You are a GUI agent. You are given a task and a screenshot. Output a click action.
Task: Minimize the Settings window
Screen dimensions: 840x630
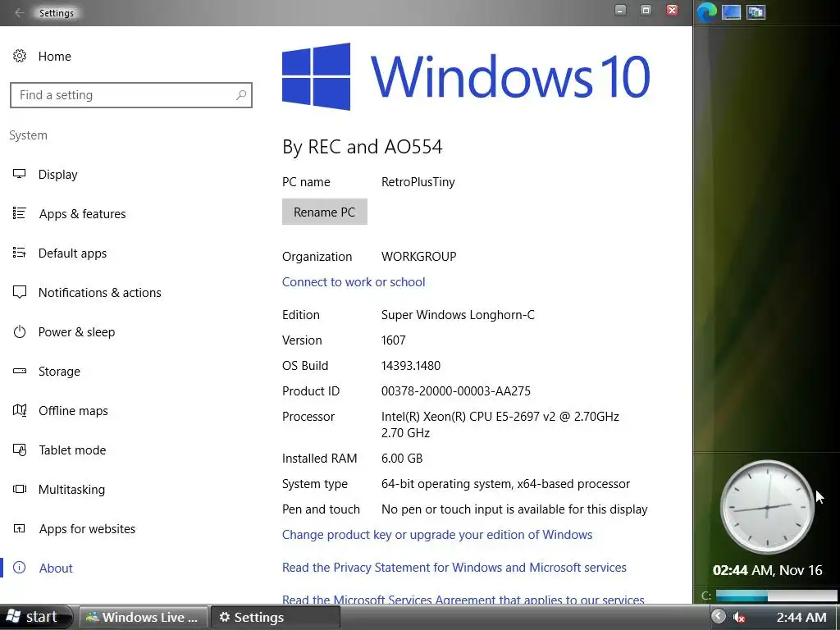(x=620, y=10)
